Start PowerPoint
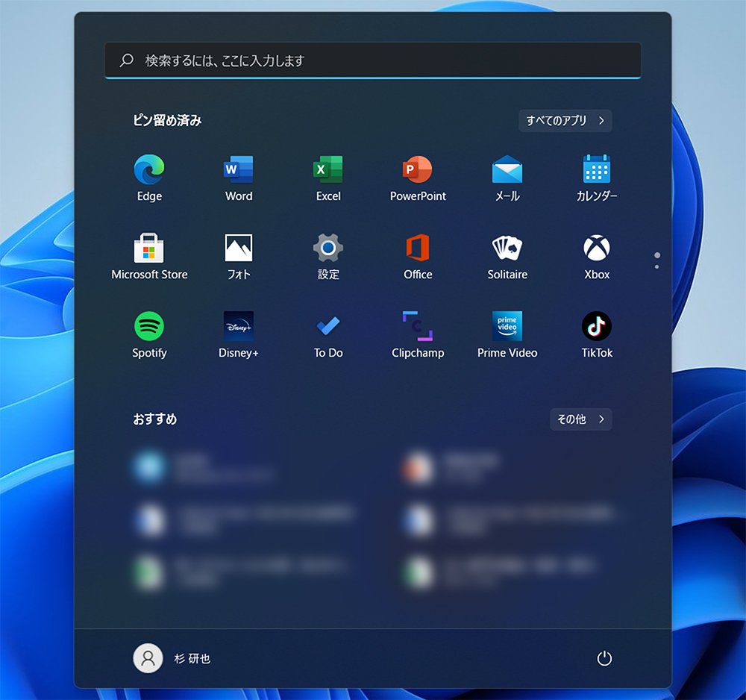746x700 pixels. (418, 178)
